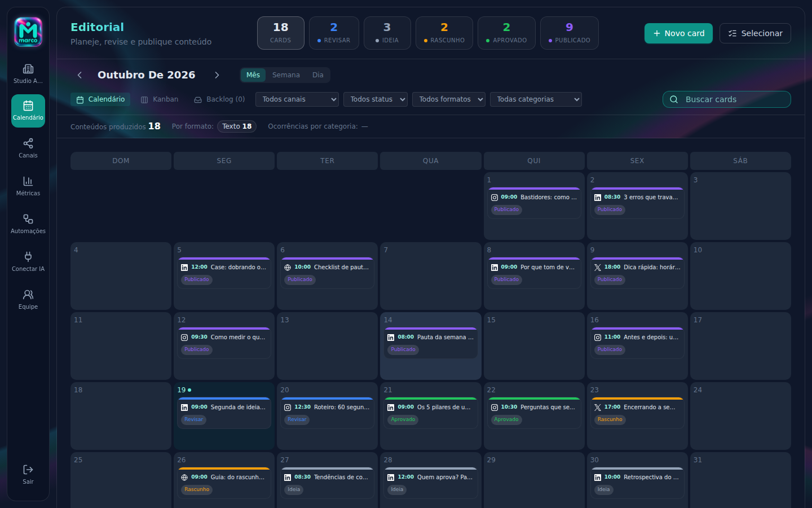Image resolution: width=812 pixels, height=508 pixels.
Task: Open the Todos canais dropdown
Action: tap(297, 99)
